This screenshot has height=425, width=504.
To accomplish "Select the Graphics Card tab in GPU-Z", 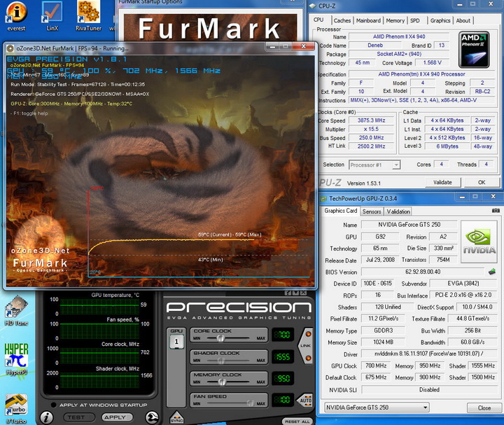I will point(340,211).
